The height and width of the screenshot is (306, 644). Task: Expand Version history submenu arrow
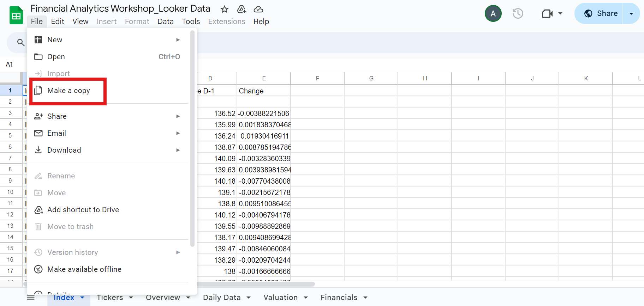pyautogui.click(x=178, y=252)
